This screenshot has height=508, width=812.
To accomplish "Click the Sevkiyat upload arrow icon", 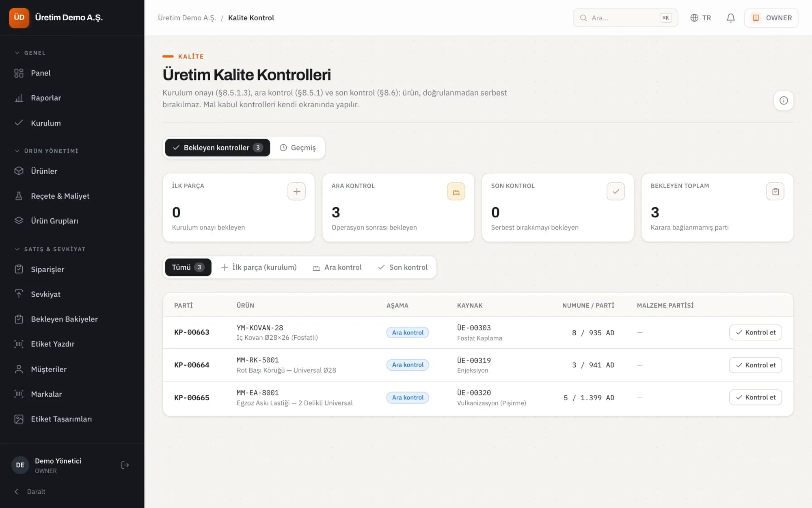I will pos(19,294).
